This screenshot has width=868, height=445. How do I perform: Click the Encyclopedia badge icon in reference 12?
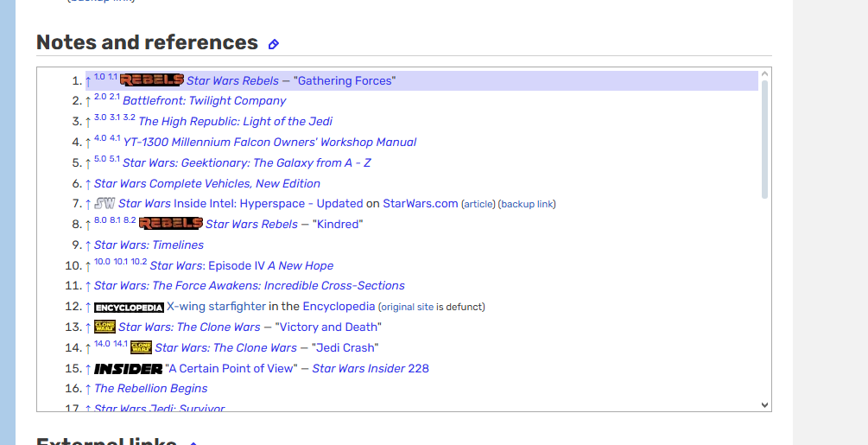pos(129,308)
